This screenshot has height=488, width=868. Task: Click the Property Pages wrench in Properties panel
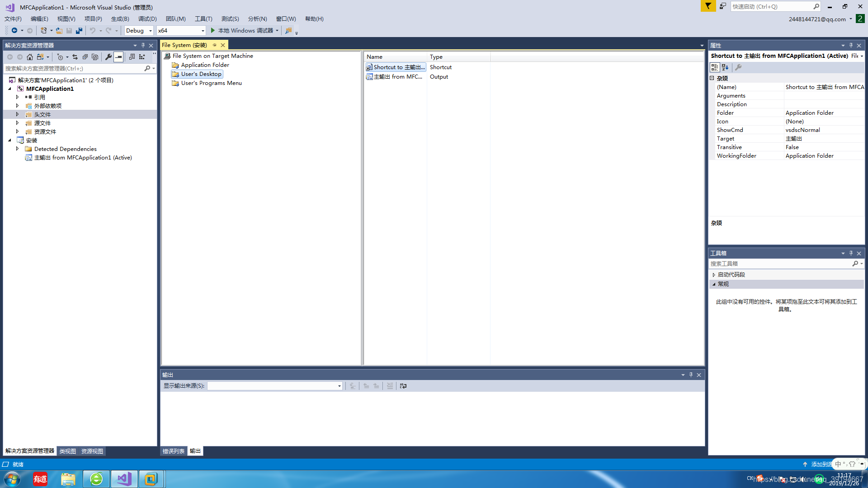coord(738,67)
